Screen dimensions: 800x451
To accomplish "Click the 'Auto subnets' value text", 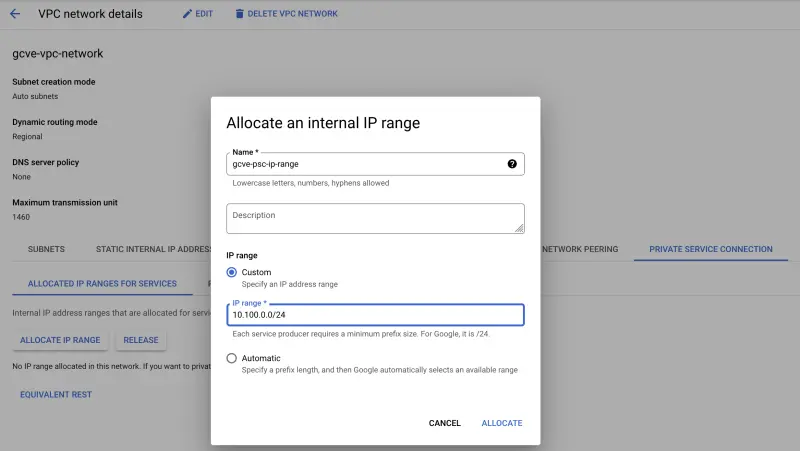I will point(35,96).
